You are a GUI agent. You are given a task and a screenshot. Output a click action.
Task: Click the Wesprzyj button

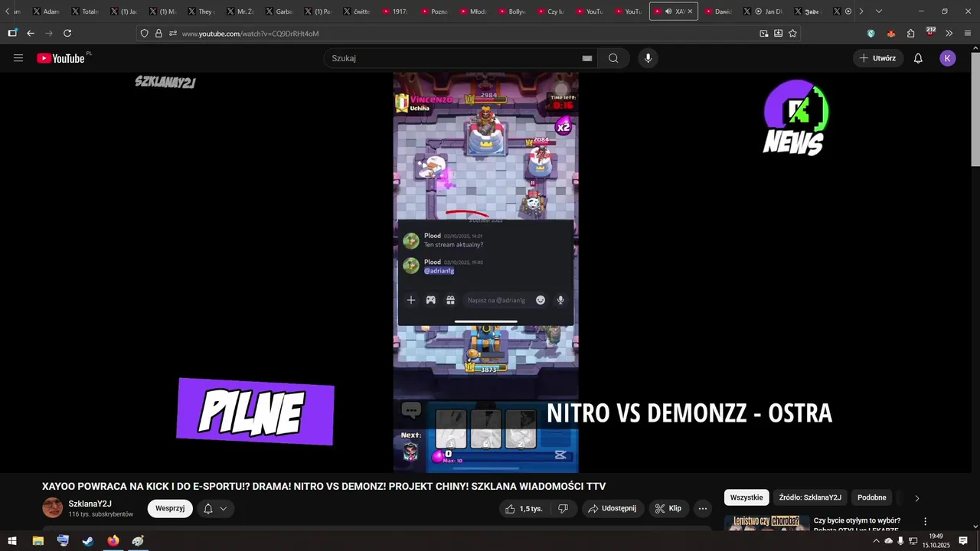(170, 508)
